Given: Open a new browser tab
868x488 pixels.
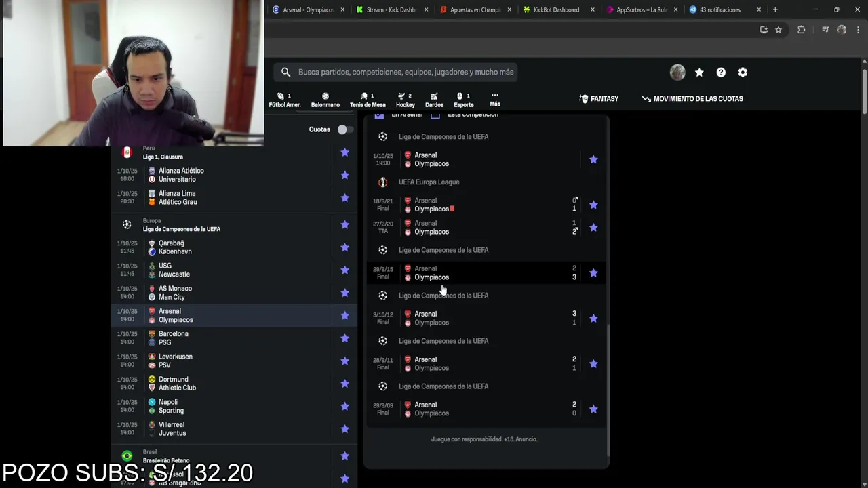Looking at the screenshot, I should (775, 9).
